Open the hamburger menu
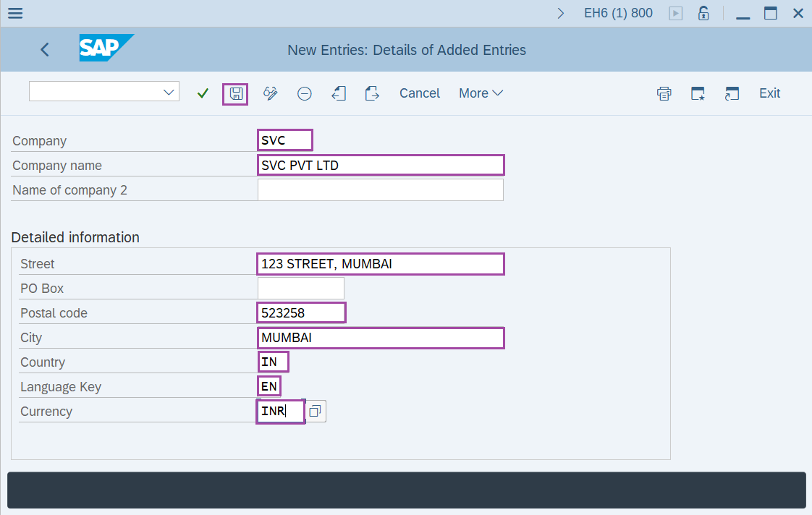Screen dimensions: 812x515 click(14, 12)
